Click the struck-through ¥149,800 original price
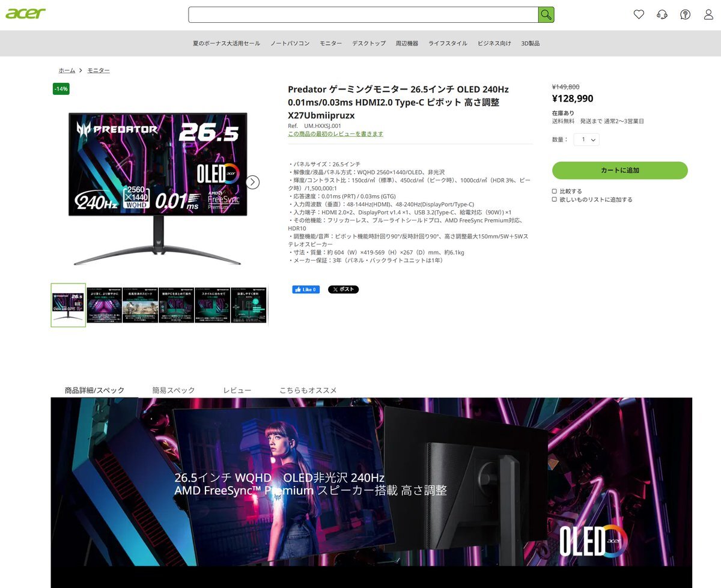Screen dimensions: 721x588 566,87
